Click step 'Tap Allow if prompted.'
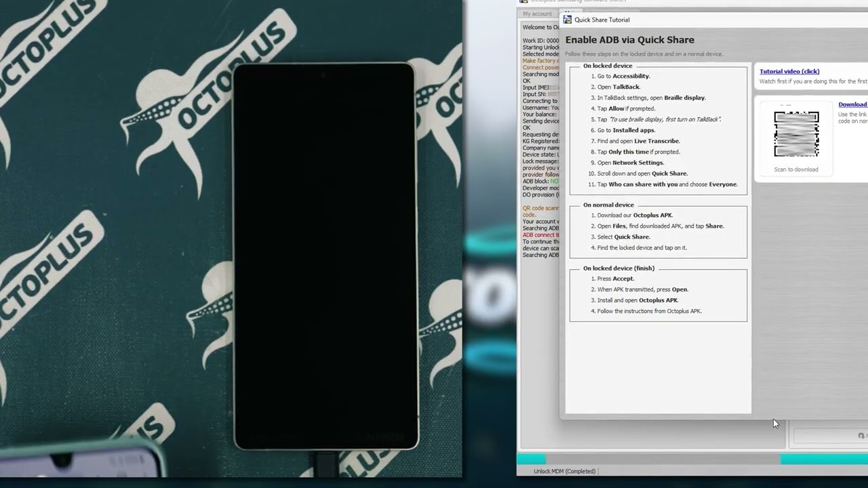868x488 pixels. coord(623,108)
